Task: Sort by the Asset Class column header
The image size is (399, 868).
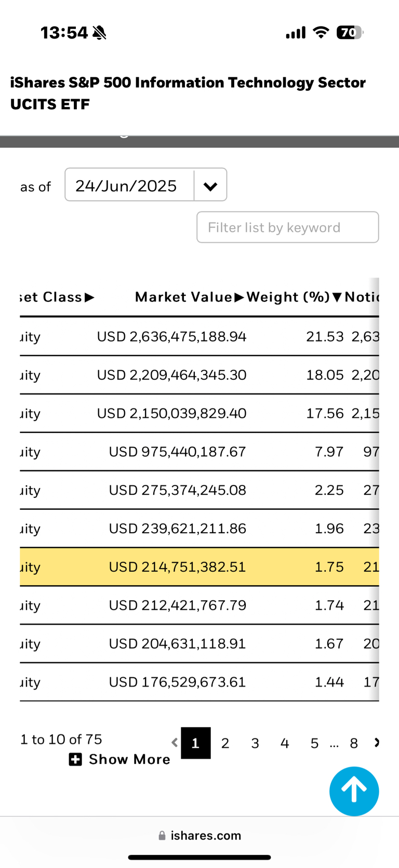Action: coord(57,297)
